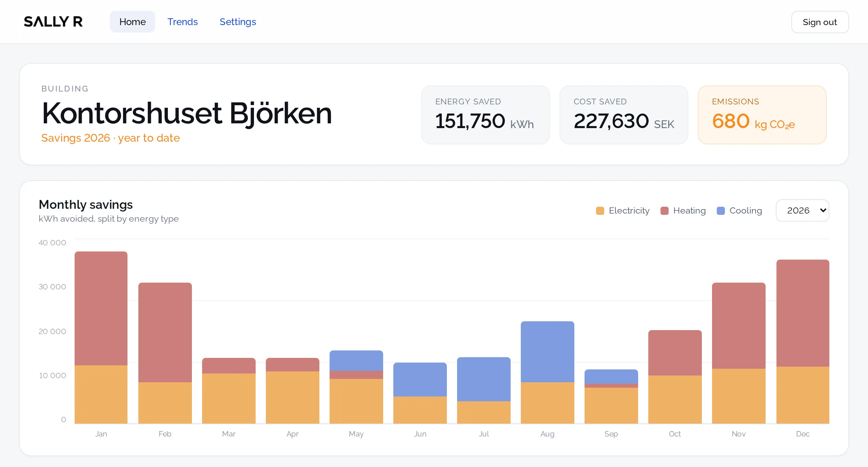
Task: Switch to the Trends tab
Action: click(182, 22)
